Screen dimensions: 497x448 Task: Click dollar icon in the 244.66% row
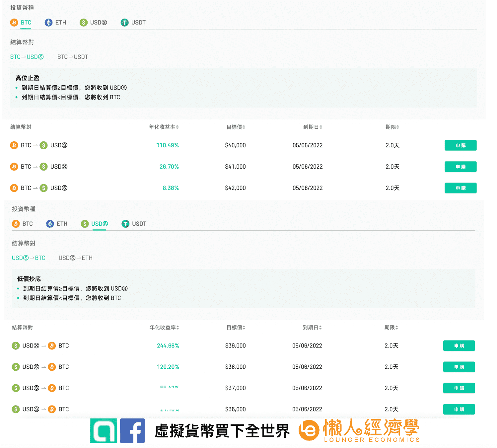[16, 346]
